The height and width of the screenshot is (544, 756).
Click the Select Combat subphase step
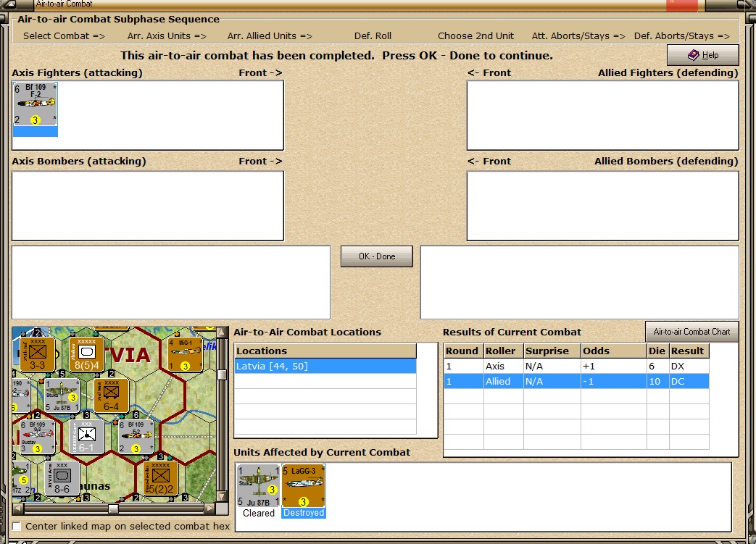click(64, 35)
